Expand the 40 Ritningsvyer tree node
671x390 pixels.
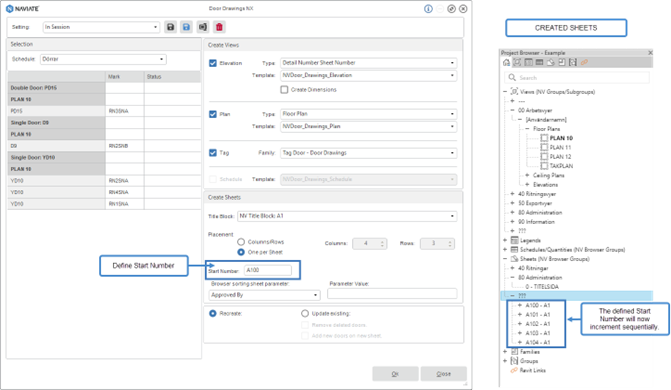click(x=512, y=194)
